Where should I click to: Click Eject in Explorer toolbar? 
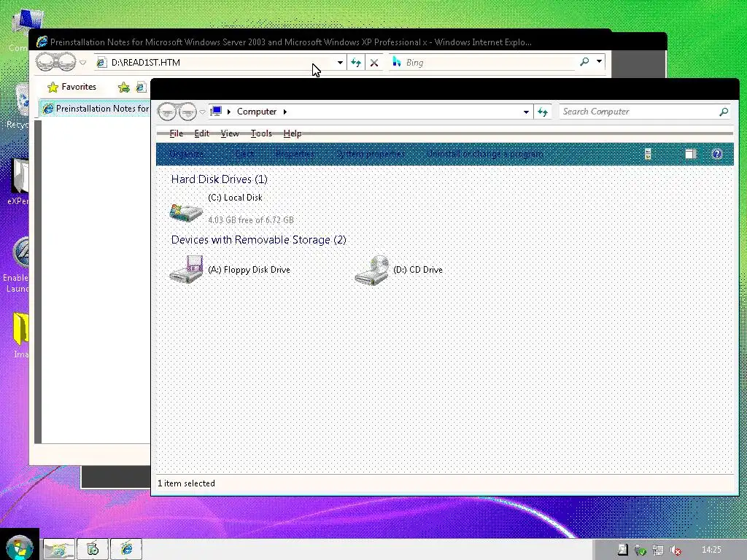[x=244, y=154]
